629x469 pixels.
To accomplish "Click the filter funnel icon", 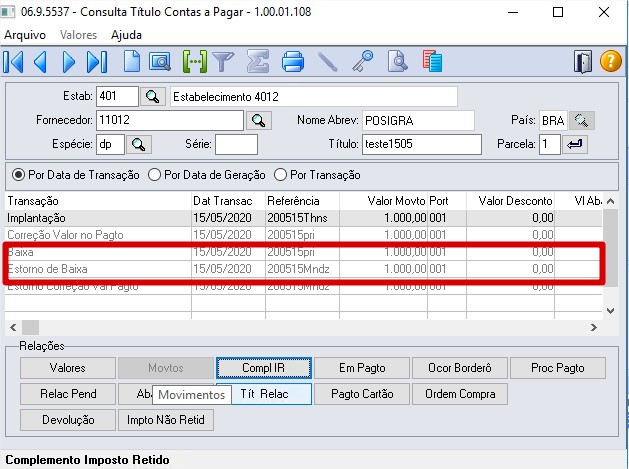I will pyautogui.click(x=223, y=62).
